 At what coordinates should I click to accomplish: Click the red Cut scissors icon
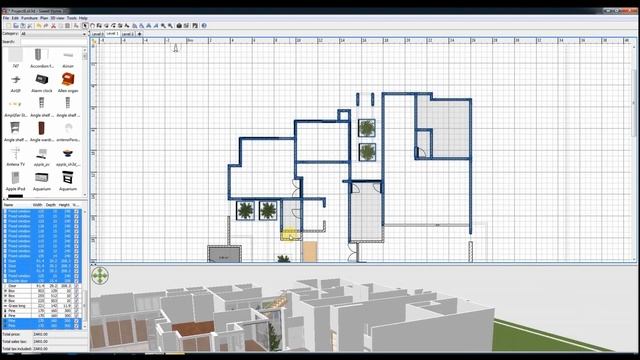pyautogui.click(x=53, y=25)
